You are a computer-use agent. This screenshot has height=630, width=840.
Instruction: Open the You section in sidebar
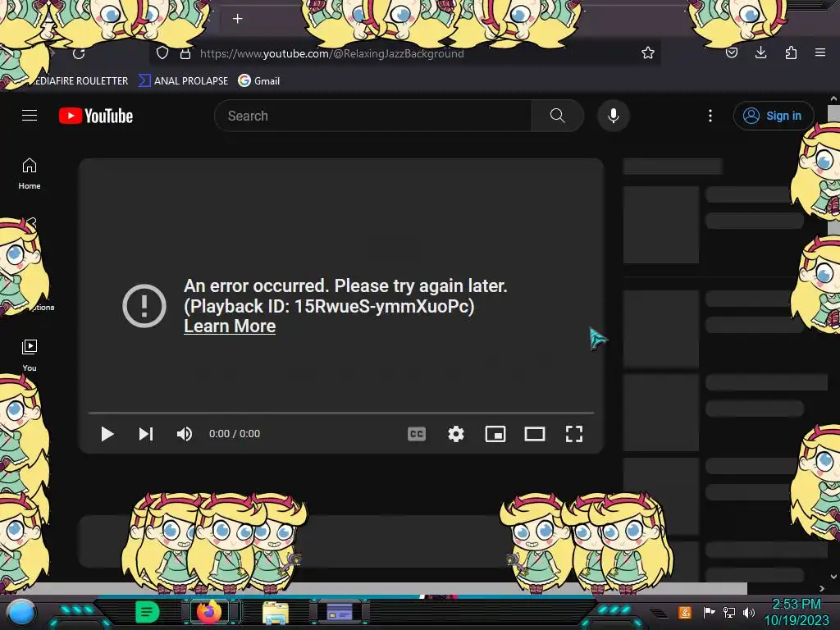point(30,355)
